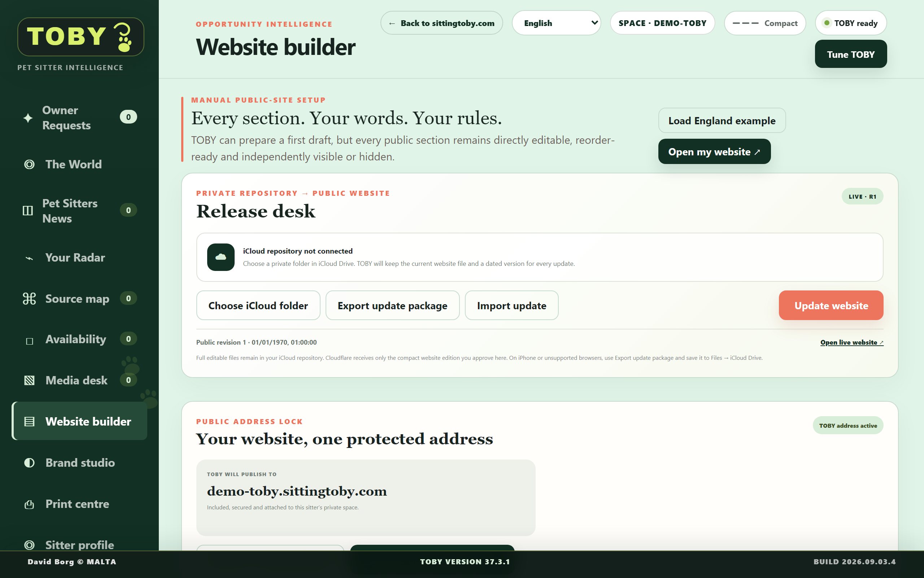The height and width of the screenshot is (578, 924).
Task: Click Export update package
Action: click(392, 306)
